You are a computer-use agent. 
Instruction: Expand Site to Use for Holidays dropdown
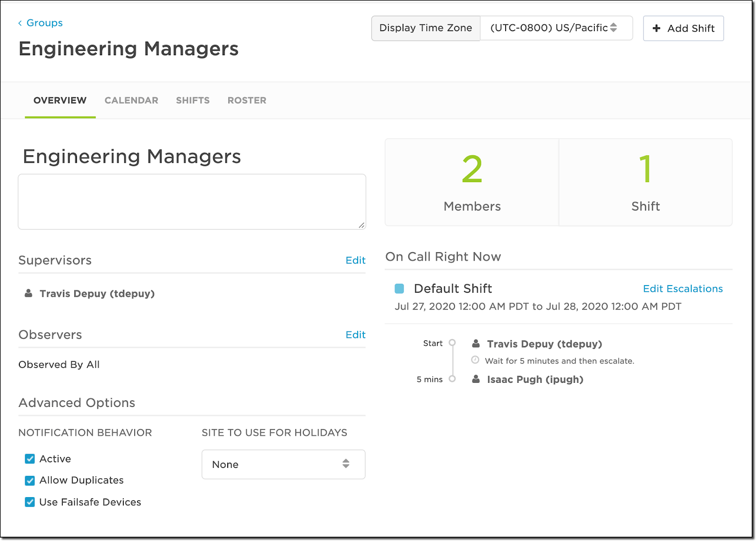[x=283, y=465]
